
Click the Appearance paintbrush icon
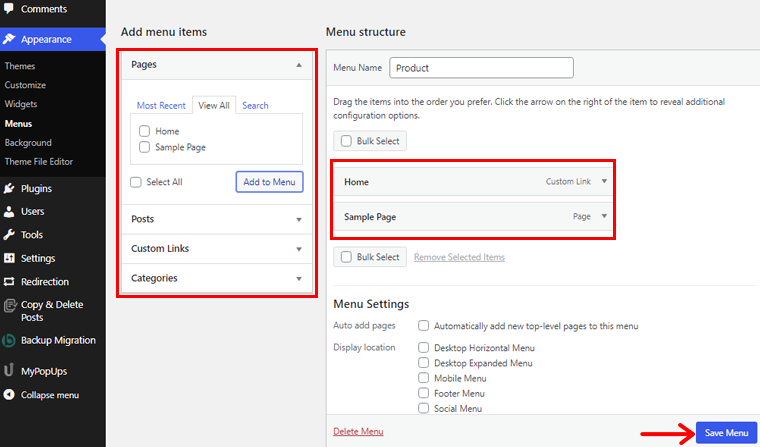[x=9, y=40]
